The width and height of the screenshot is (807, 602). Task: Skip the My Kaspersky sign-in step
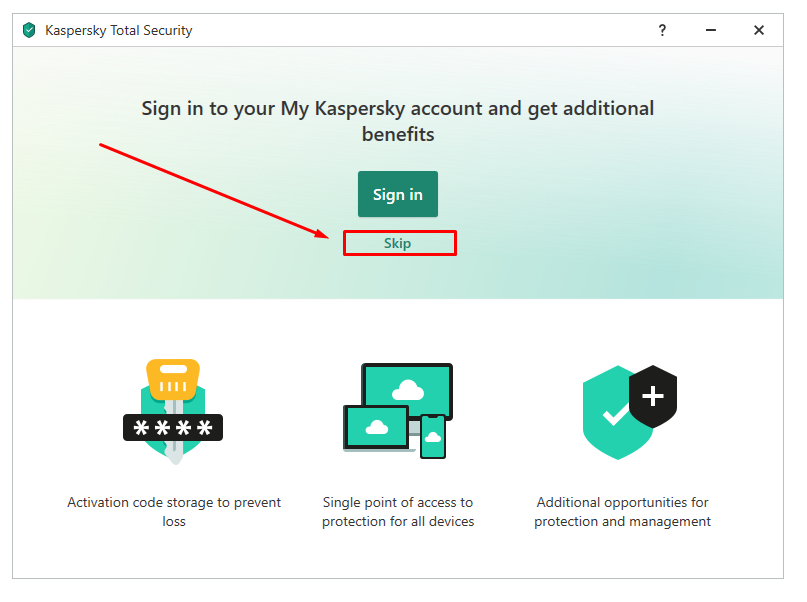[397, 243]
